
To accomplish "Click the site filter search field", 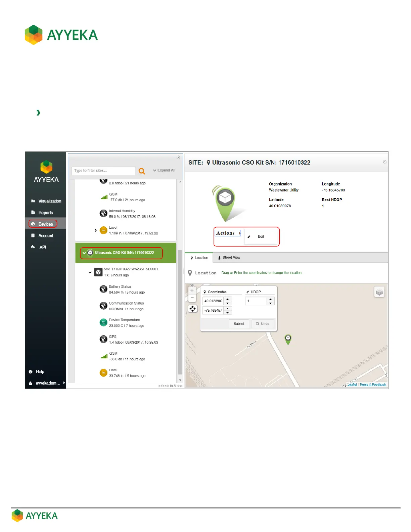I will tap(103, 171).
